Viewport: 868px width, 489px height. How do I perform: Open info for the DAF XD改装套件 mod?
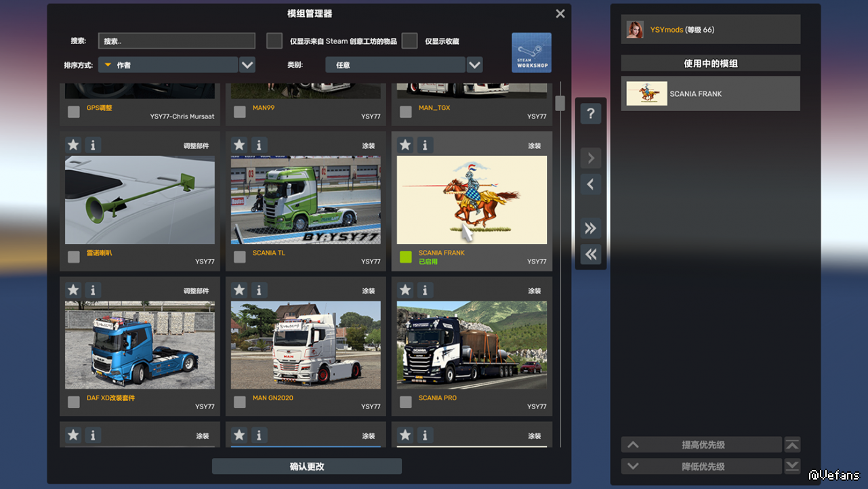pos(93,290)
